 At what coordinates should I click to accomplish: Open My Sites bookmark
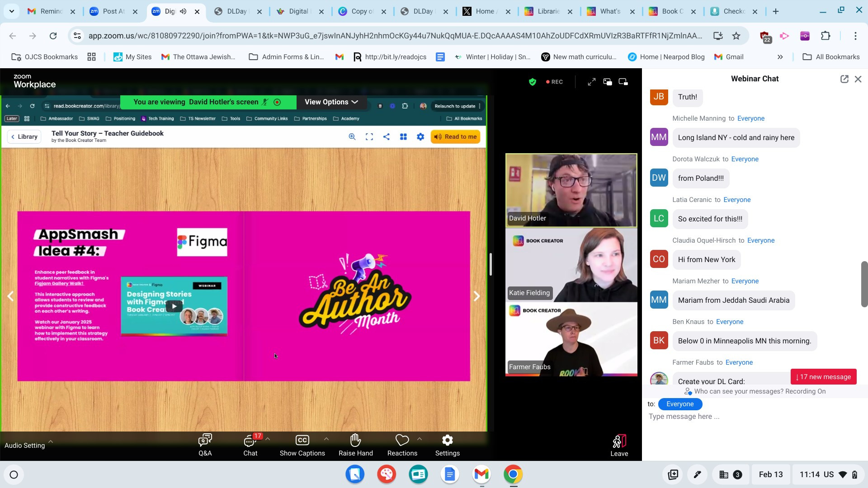132,57
